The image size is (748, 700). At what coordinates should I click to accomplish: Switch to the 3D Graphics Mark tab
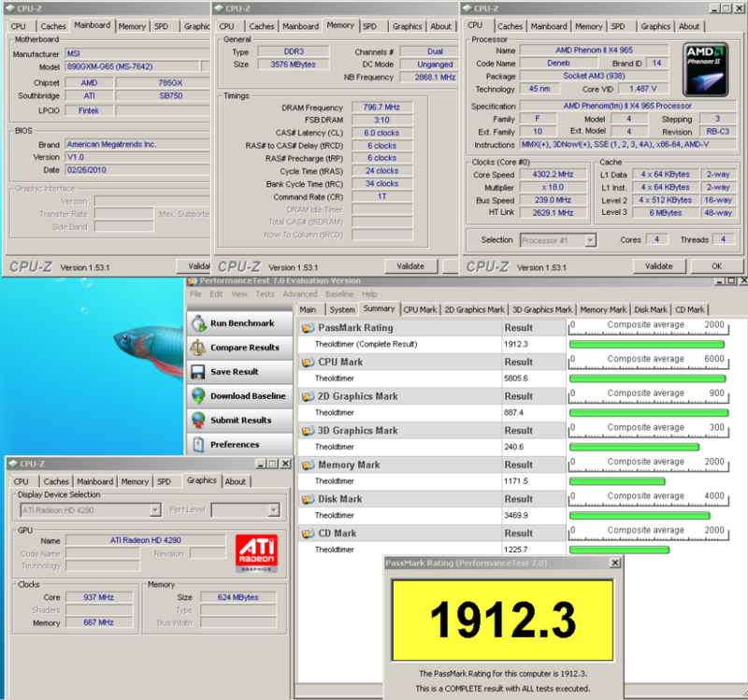pyautogui.click(x=541, y=309)
